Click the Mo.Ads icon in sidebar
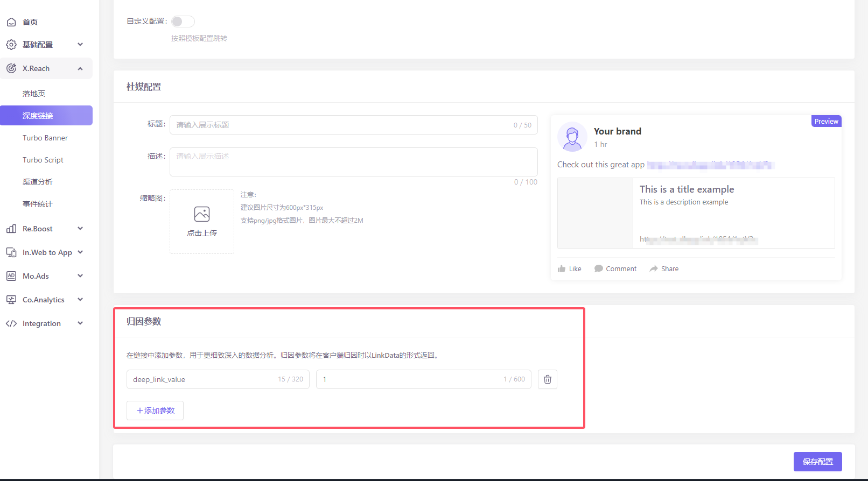Image resolution: width=868 pixels, height=481 pixels. click(x=11, y=276)
